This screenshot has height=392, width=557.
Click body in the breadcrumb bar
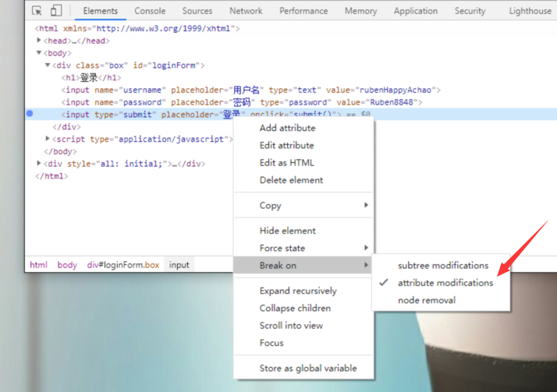click(67, 265)
